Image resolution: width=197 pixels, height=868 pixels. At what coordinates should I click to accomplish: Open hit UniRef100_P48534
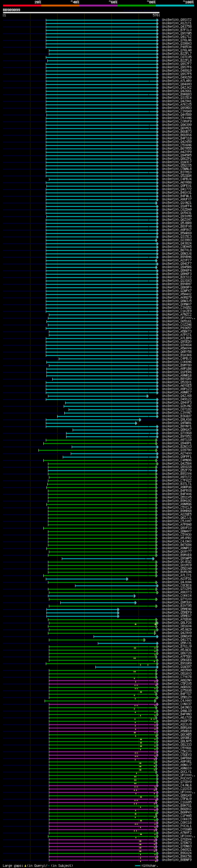coord(177,47)
